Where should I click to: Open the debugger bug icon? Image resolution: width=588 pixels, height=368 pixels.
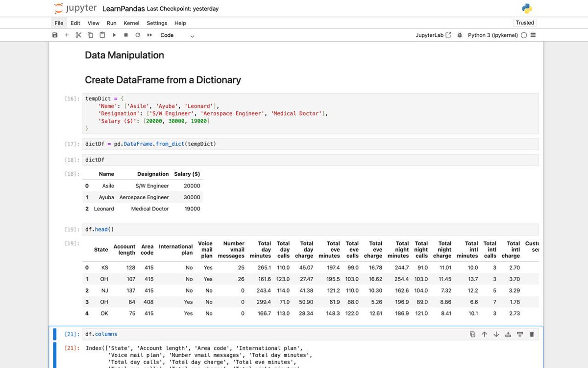(x=460, y=35)
